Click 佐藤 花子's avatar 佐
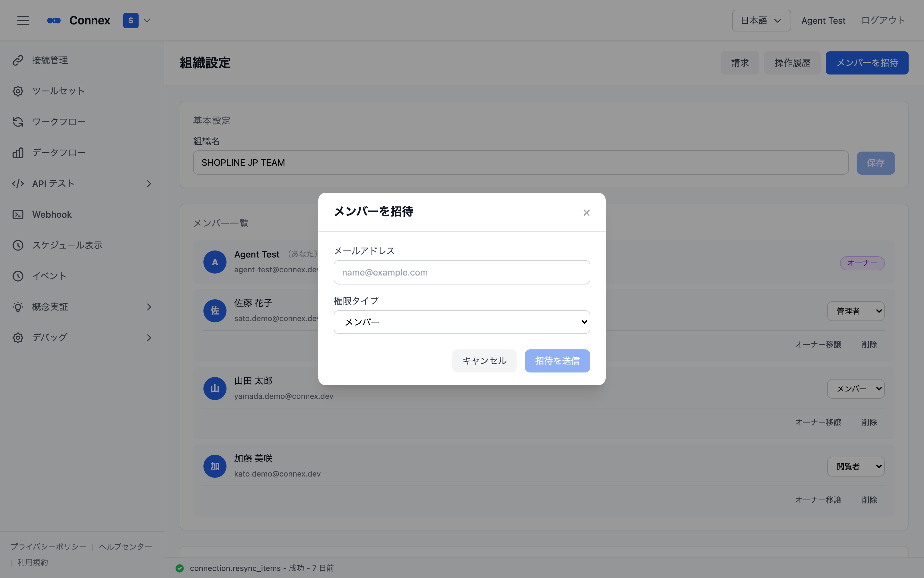The width and height of the screenshot is (924, 578). (x=215, y=311)
